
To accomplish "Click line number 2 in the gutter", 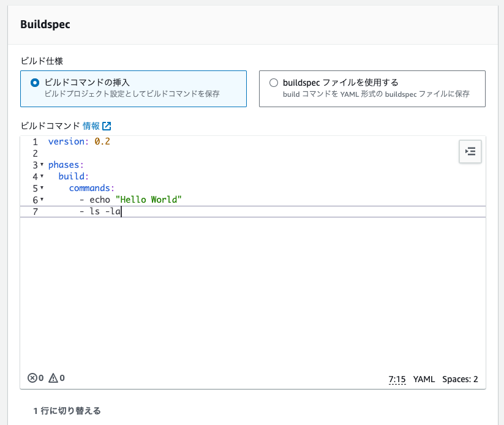I will coord(35,153).
